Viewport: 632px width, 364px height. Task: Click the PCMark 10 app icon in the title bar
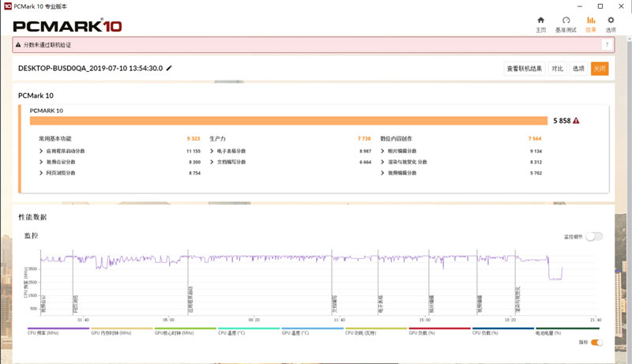point(8,6)
